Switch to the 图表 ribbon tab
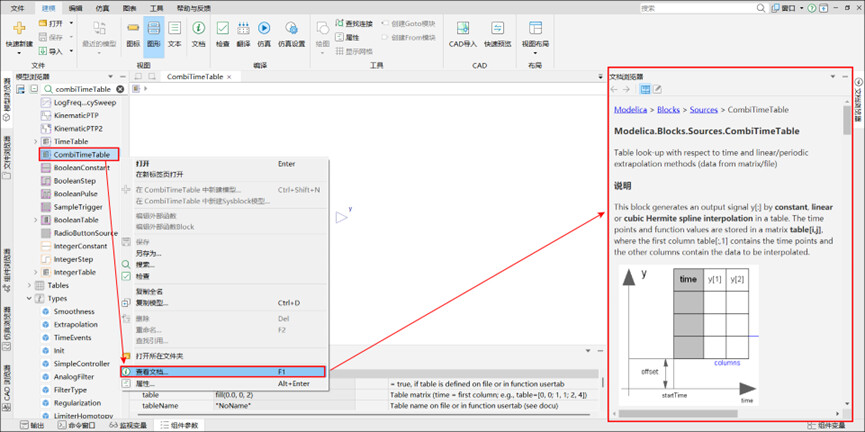Viewport: 865px width, 432px height. [x=130, y=8]
